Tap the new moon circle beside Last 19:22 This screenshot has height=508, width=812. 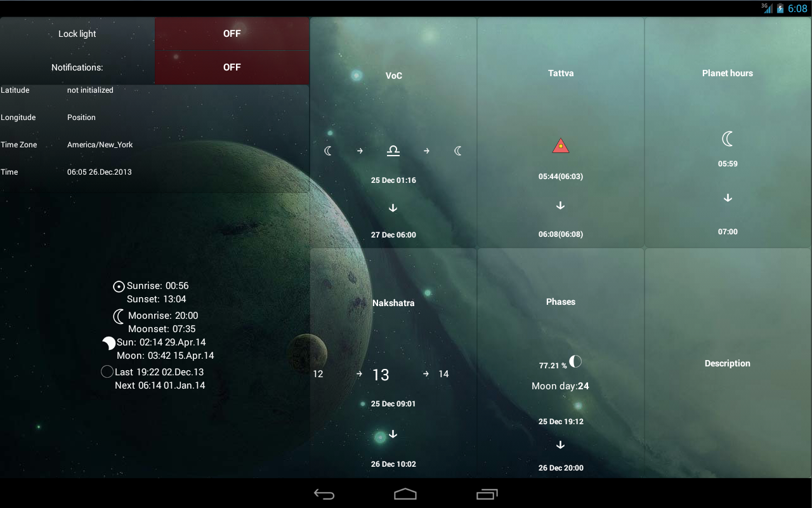coord(107,371)
